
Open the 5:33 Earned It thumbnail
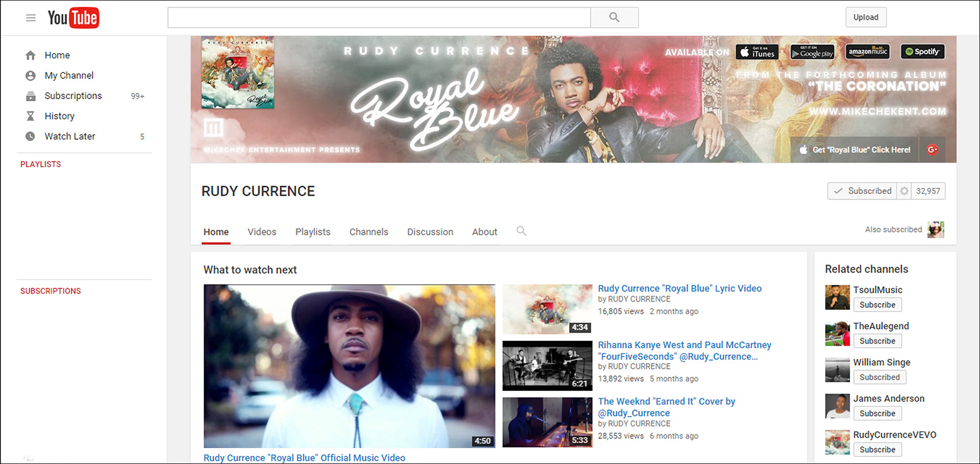(x=547, y=423)
